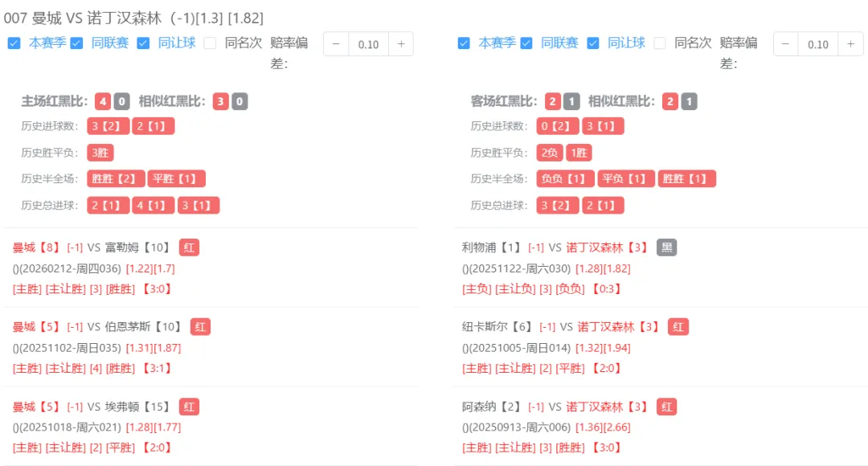Click the gray 1 badge in right 相似红黑比
868x466 pixels.
point(690,101)
